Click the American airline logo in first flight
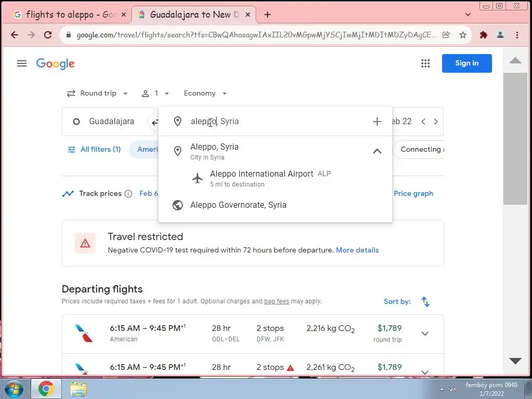532x399 pixels. (84, 333)
